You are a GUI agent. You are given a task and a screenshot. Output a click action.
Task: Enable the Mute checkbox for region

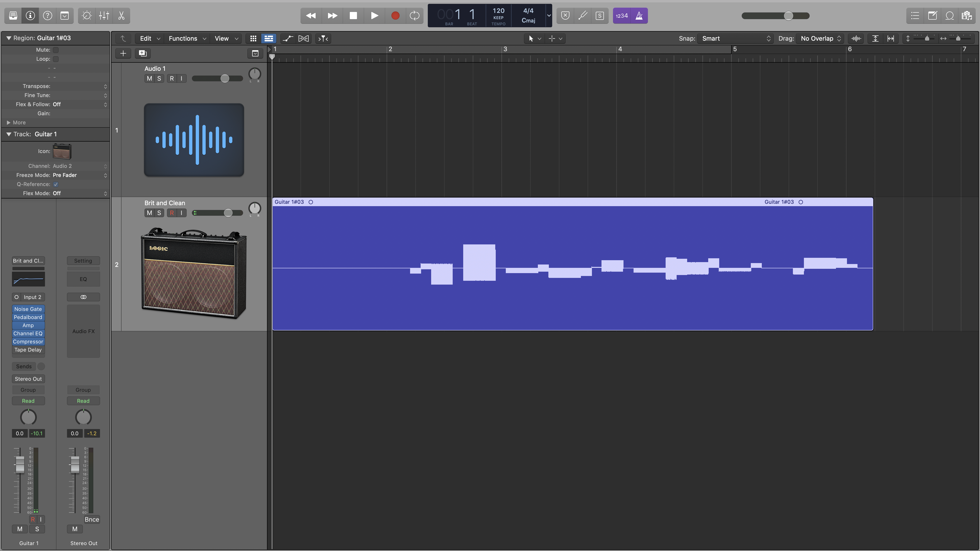click(x=56, y=50)
